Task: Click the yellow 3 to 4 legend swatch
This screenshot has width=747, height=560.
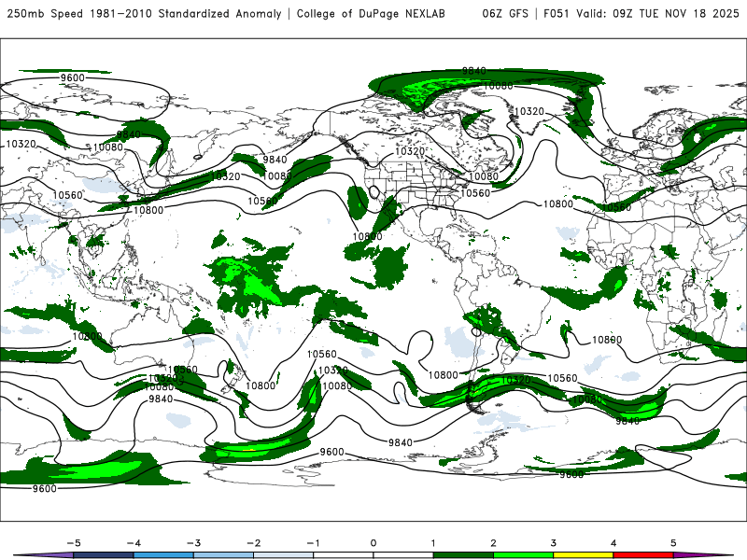Action: pyautogui.click(x=583, y=555)
